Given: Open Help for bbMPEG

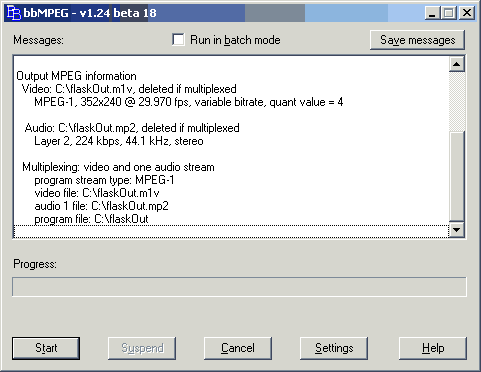Looking at the screenshot, I should pos(433,348).
